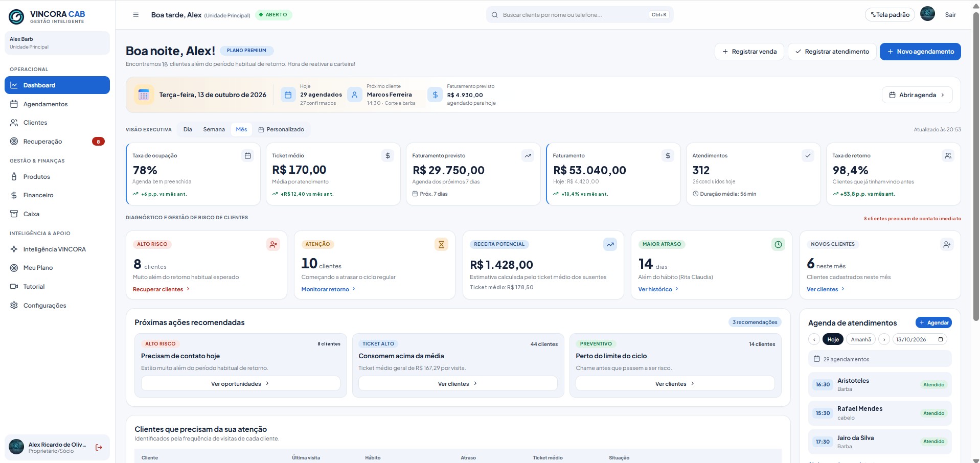Click the people icon in Taxa de retorno card
Viewport: 980px width, 463px height.
[948, 156]
